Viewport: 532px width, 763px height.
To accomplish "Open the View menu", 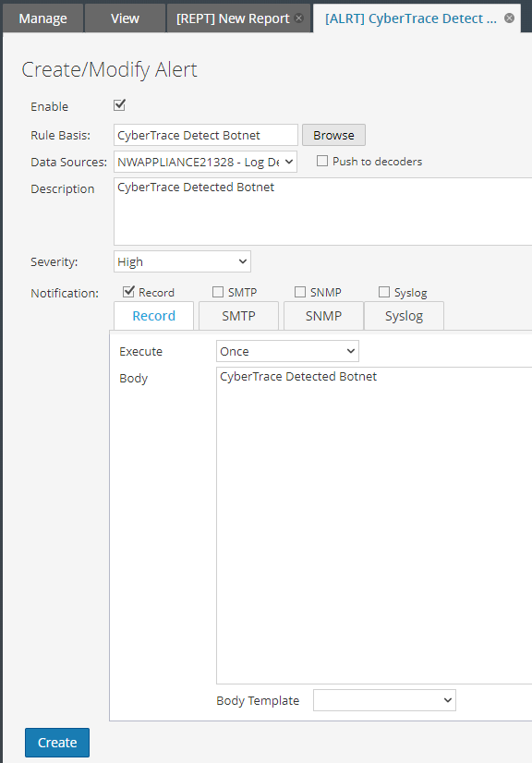I will (x=124, y=17).
